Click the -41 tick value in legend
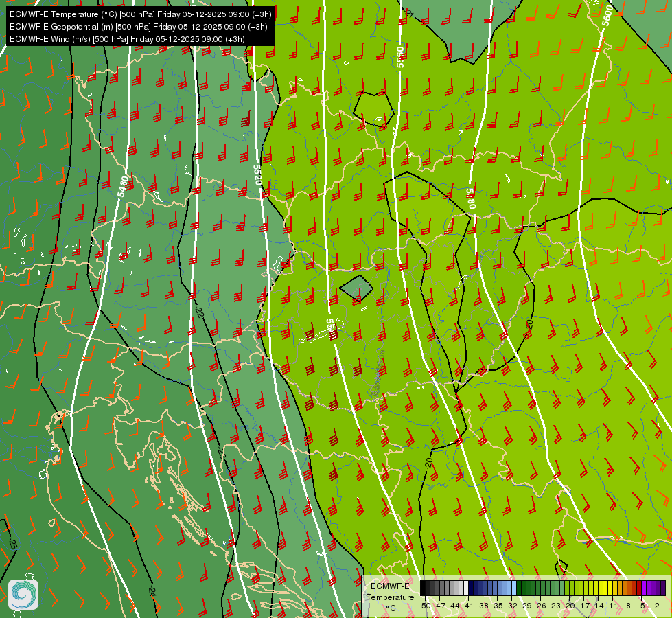672x618 pixels. [468, 606]
